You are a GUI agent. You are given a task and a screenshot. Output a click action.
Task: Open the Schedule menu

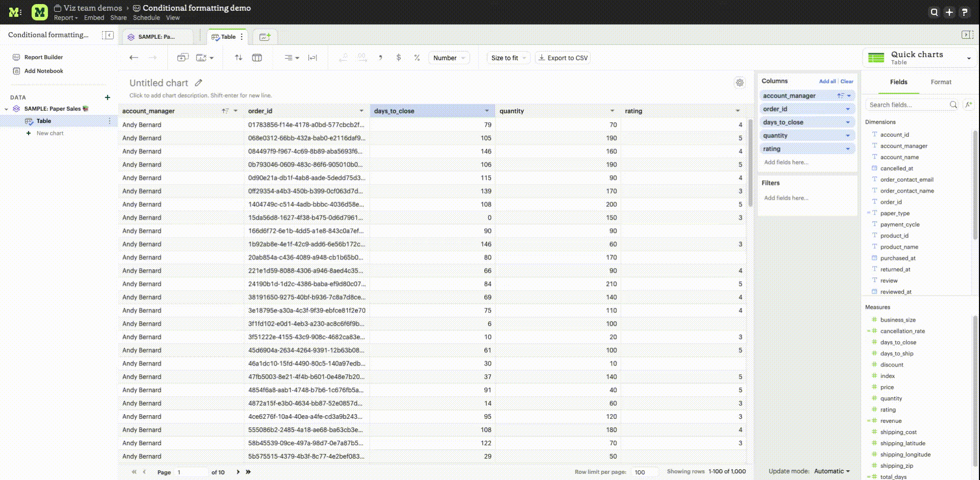click(146, 18)
